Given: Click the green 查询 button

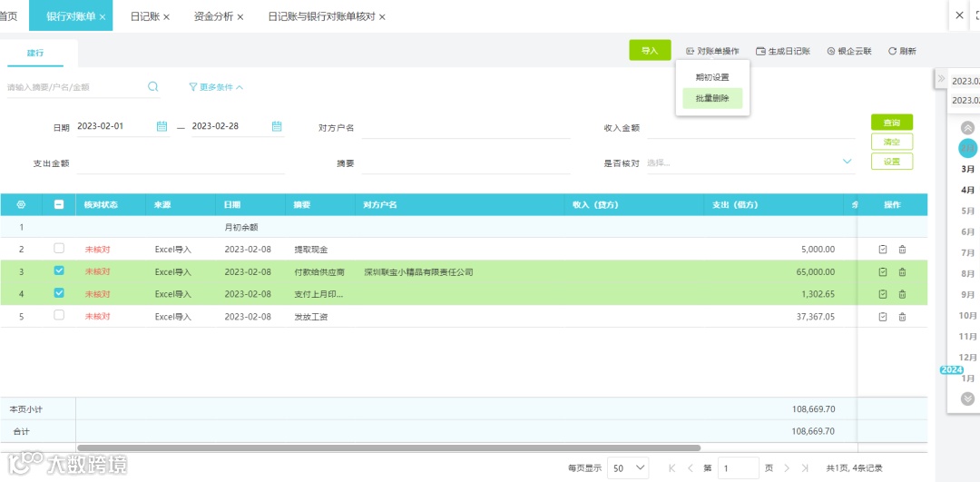Looking at the screenshot, I should [892, 123].
